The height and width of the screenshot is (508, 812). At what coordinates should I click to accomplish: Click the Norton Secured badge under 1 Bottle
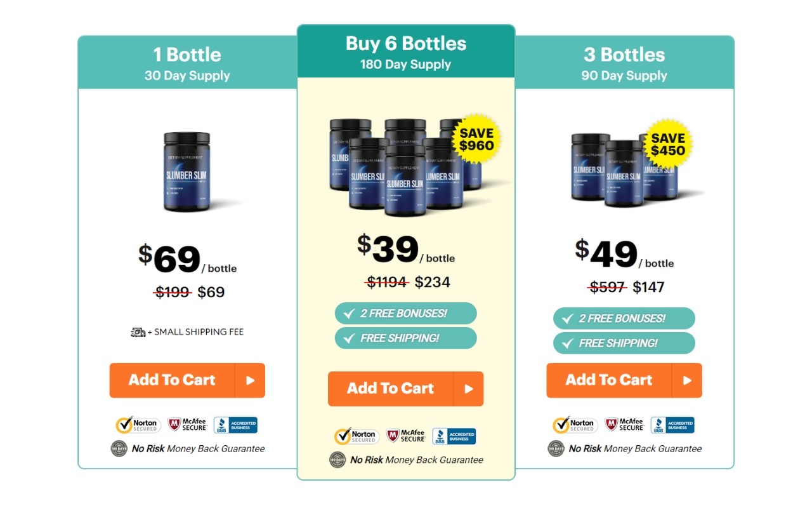tap(137, 425)
